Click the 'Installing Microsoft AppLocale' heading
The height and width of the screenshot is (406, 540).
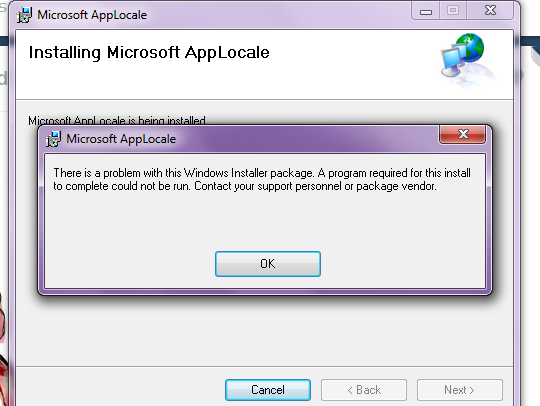(149, 53)
